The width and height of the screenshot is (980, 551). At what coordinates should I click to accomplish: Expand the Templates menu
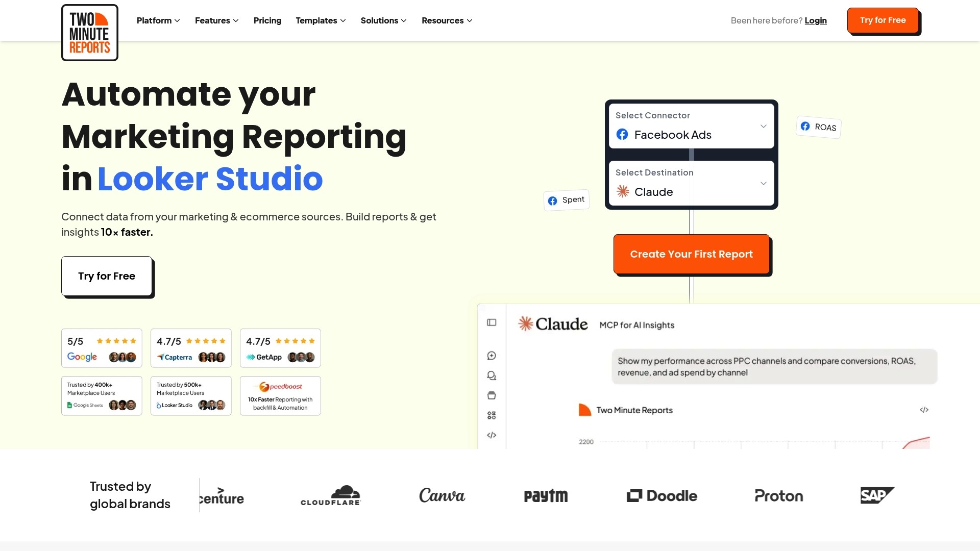(321, 20)
